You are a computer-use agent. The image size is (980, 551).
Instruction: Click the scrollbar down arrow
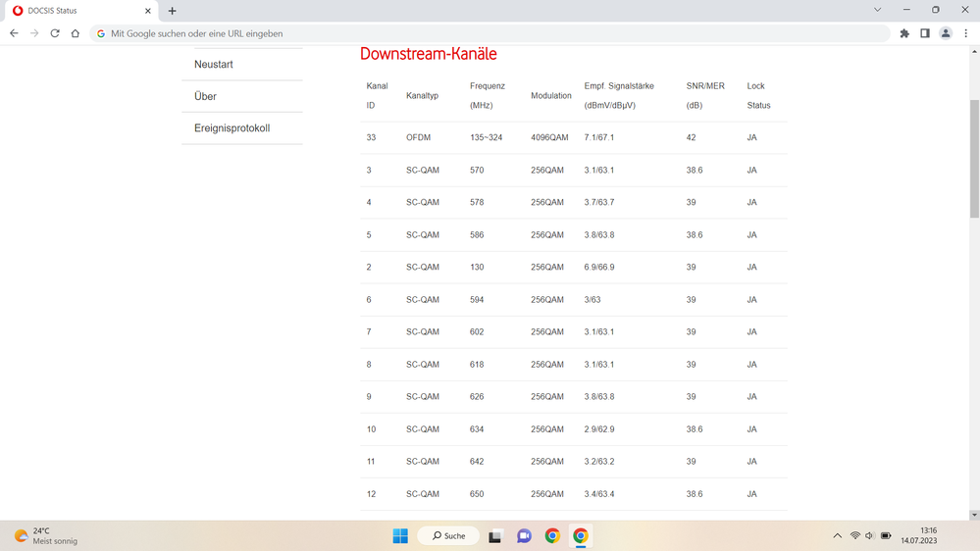point(974,515)
